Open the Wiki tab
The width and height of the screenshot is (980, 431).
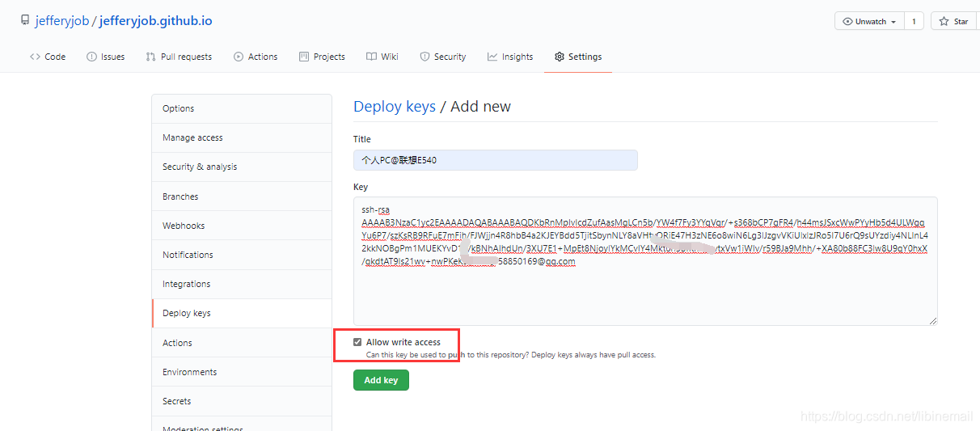click(382, 57)
